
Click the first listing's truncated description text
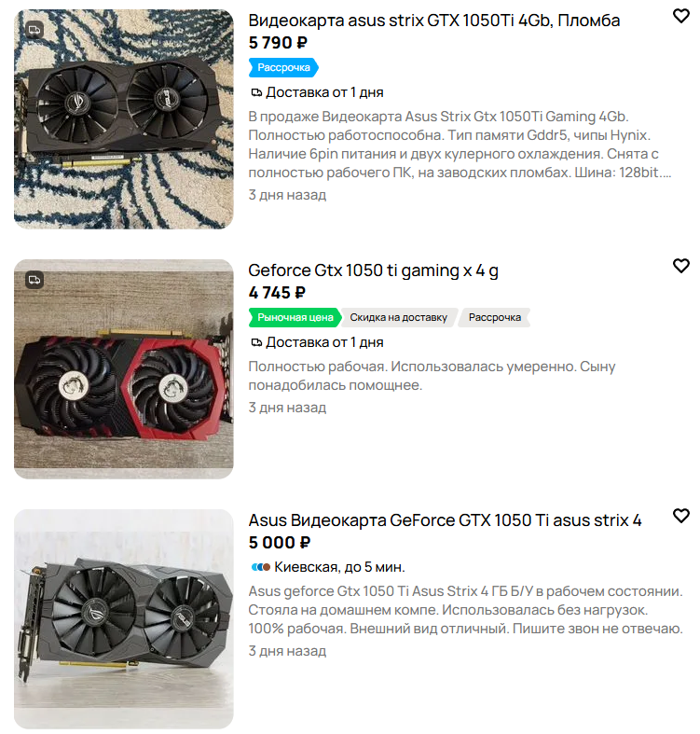(460, 145)
